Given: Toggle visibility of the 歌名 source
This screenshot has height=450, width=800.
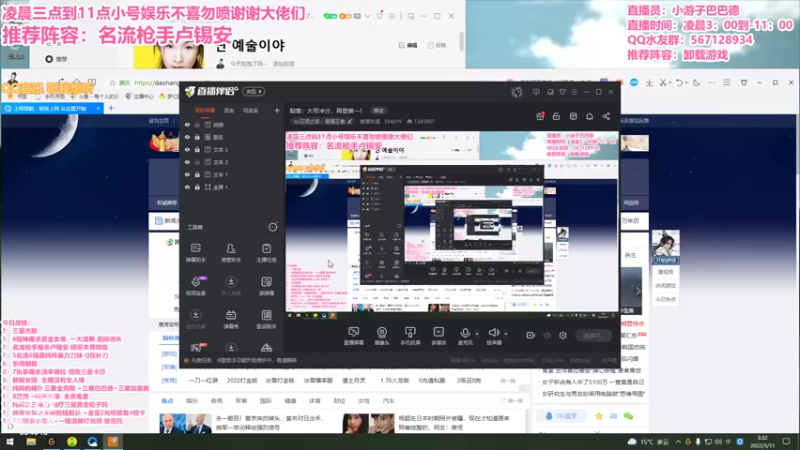Looking at the screenshot, I should coord(187,137).
